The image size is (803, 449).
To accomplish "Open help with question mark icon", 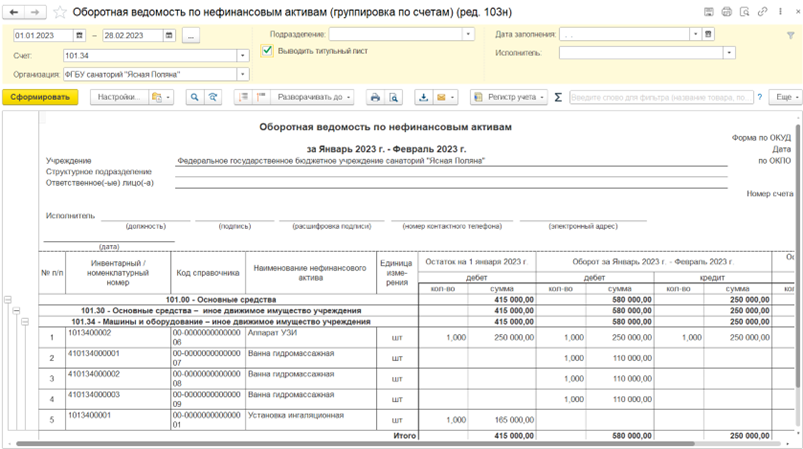I will 760,97.
